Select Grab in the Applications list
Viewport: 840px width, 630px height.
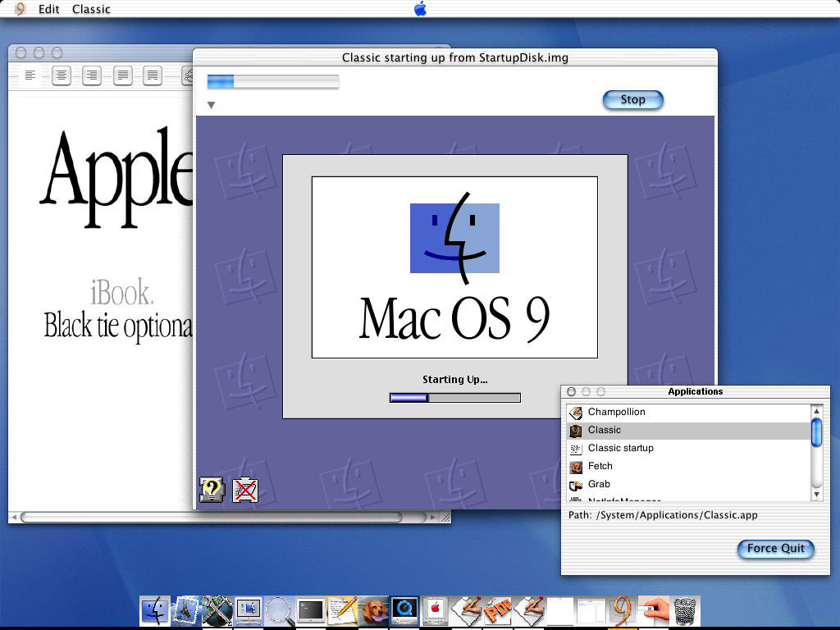point(688,484)
